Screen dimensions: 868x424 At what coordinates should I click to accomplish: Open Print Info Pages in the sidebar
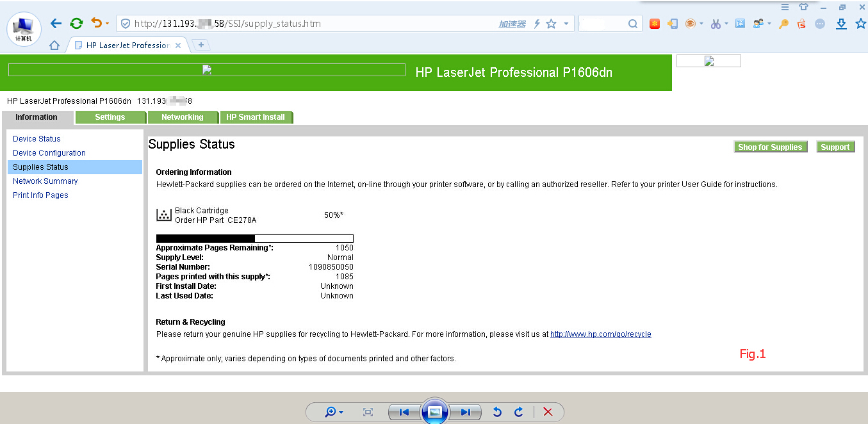click(x=40, y=195)
